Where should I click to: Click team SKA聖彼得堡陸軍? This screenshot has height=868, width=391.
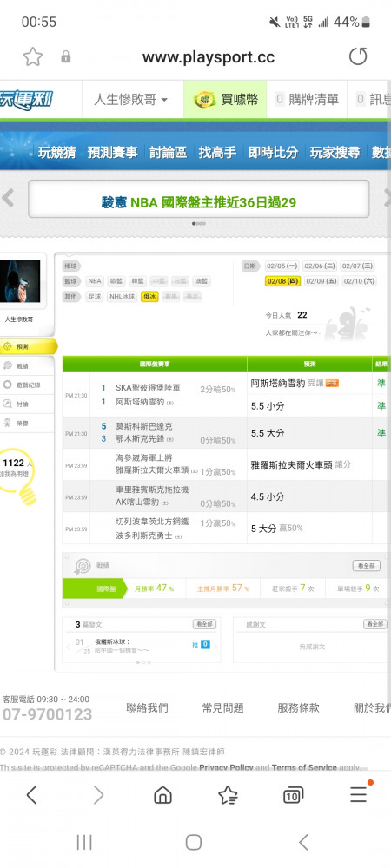pyautogui.click(x=148, y=387)
